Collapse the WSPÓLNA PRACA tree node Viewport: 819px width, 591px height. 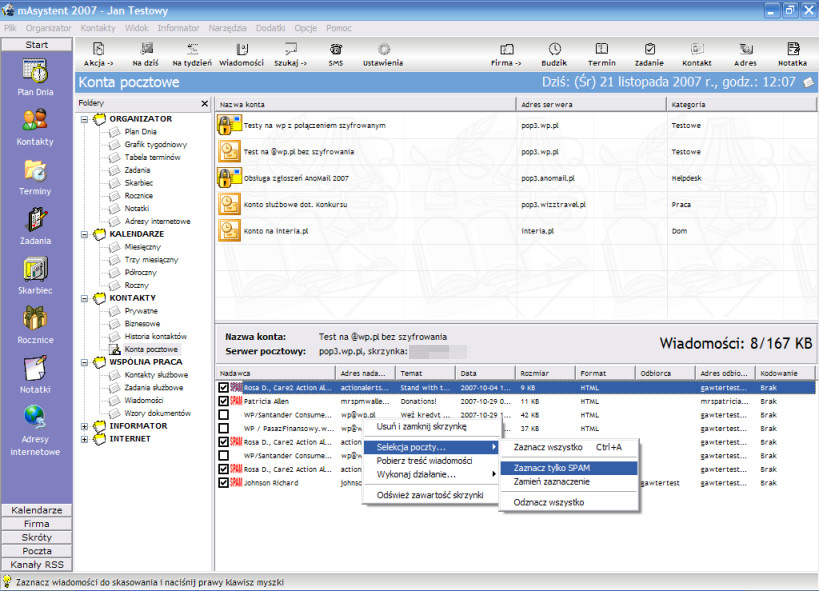coord(84,362)
